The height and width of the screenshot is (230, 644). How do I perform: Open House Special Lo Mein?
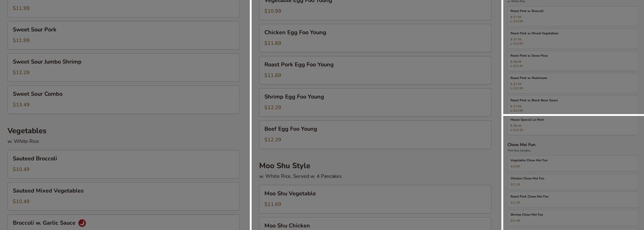pos(573,125)
